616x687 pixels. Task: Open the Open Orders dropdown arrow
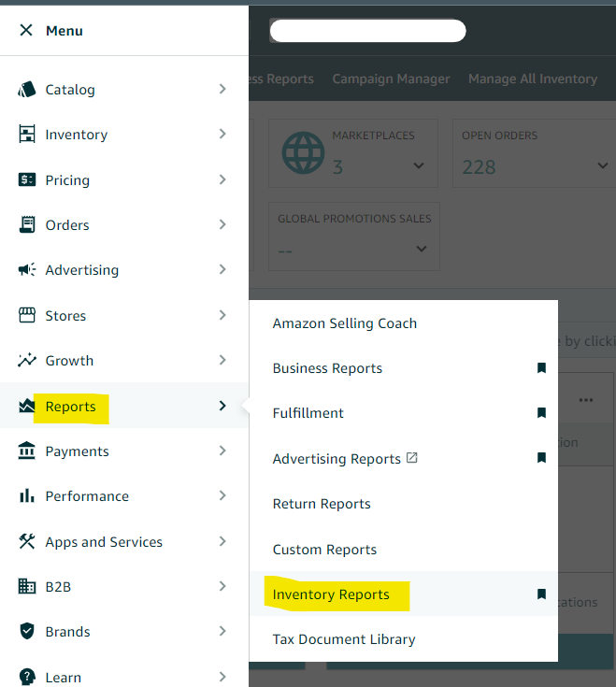603,165
